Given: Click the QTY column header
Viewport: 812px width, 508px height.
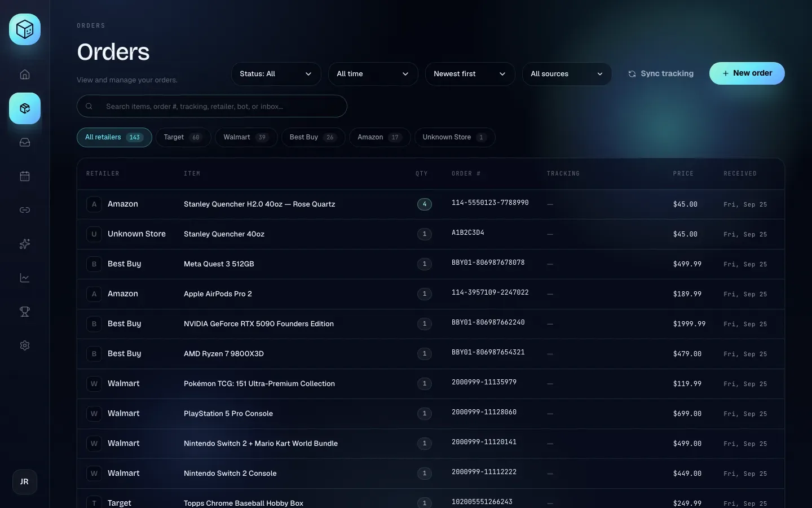Looking at the screenshot, I should point(422,174).
